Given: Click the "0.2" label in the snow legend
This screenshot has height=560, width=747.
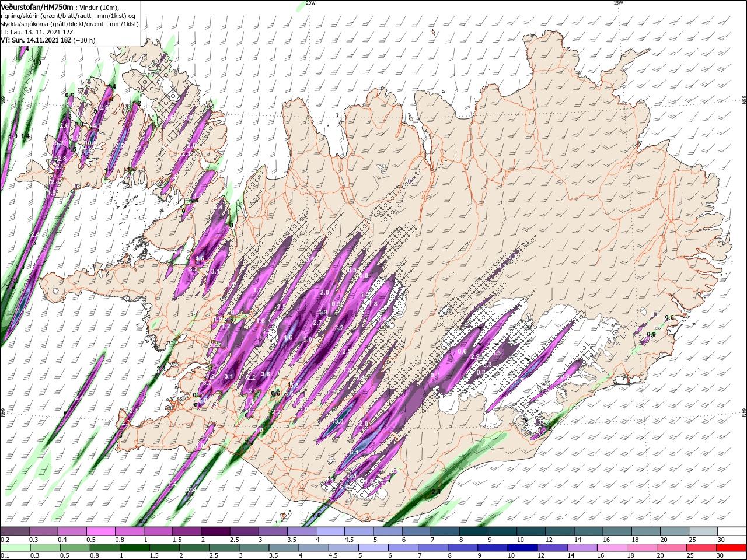Looking at the screenshot, I should coord(5,540).
